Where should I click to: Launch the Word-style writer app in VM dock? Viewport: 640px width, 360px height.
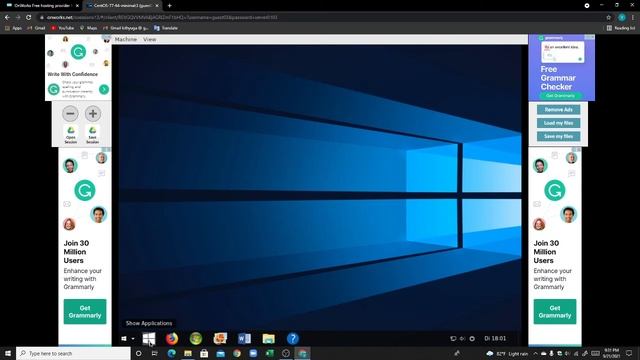pyautogui.click(x=244, y=338)
